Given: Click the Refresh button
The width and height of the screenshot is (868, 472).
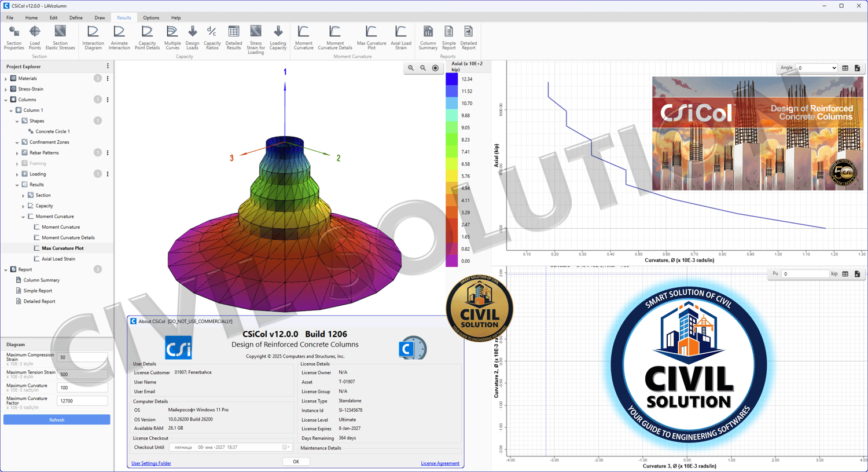Looking at the screenshot, I should (x=57, y=420).
